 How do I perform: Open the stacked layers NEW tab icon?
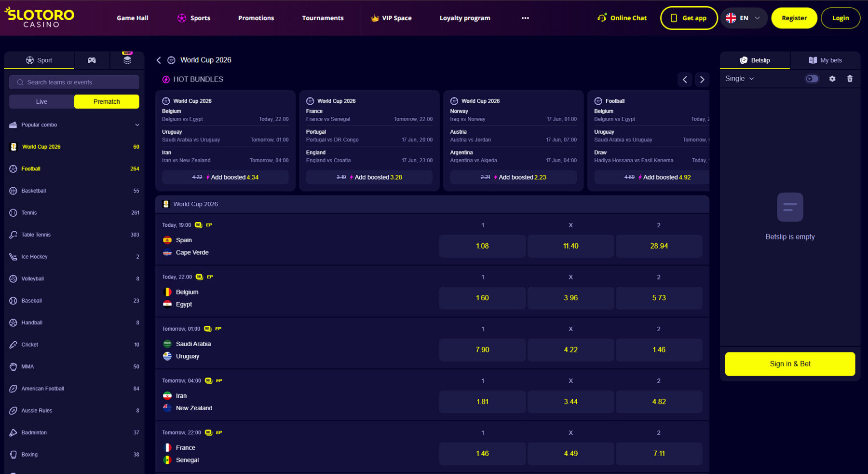[127, 60]
